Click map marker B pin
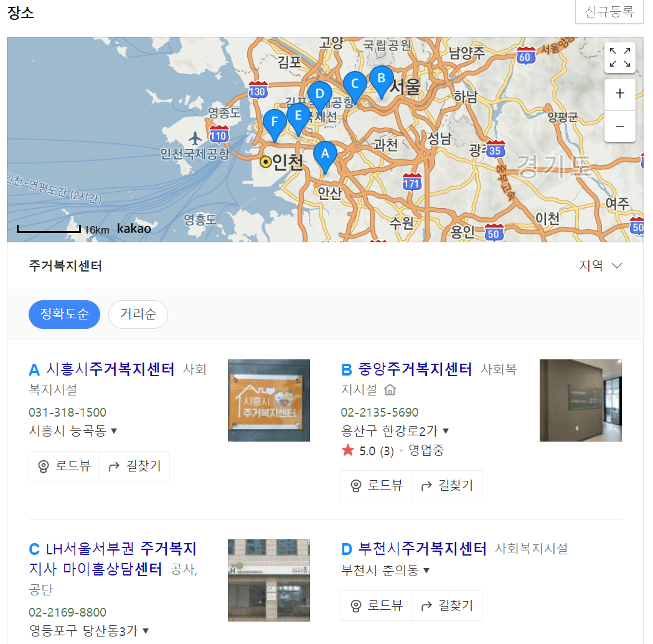 click(x=382, y=82)
